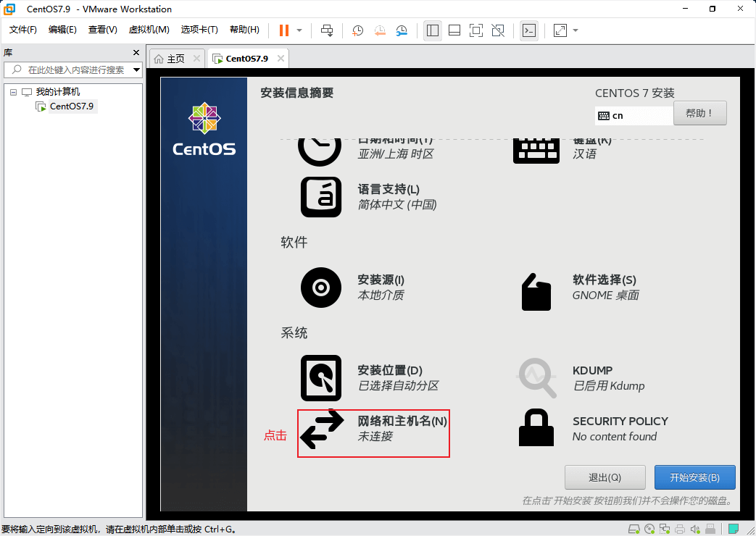Click the teal message log icon
This screenshot has height=536, width=756.
tap(734, 529)
